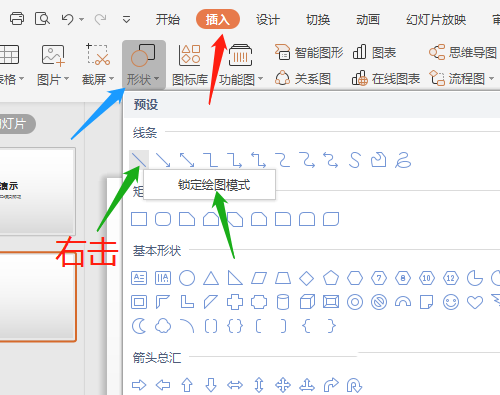This screenshot has height=395, width=500.
Task: Click the undo arrow icon
Action: coord(67,19)
